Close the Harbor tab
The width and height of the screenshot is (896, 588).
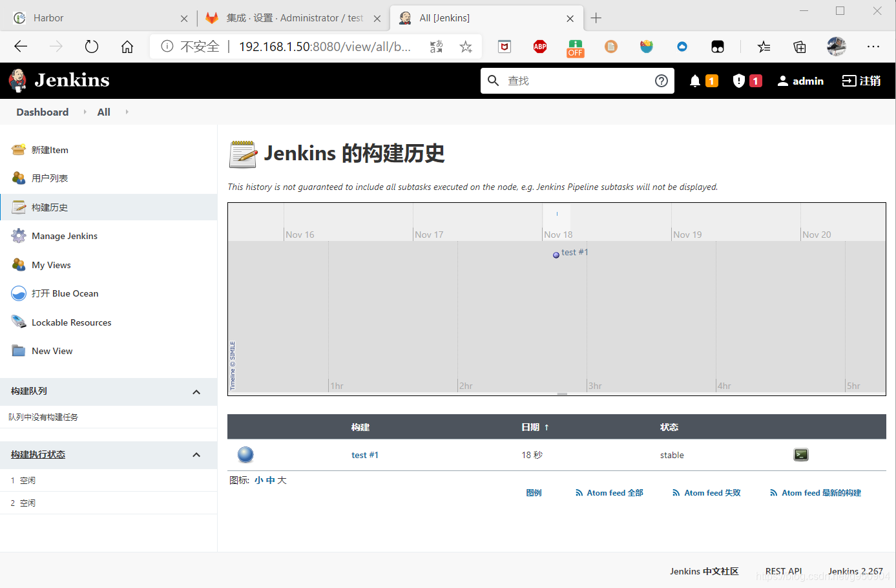point(184,19)
